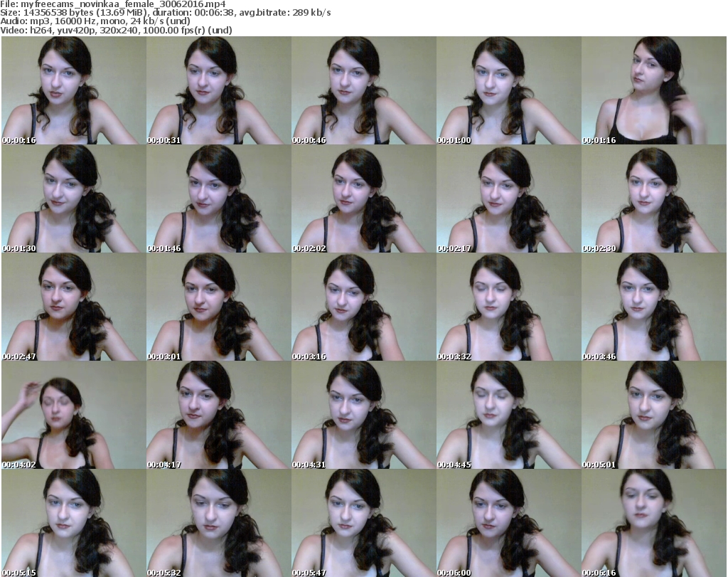Select the thumbnail stamped 00:05:15

74,523
